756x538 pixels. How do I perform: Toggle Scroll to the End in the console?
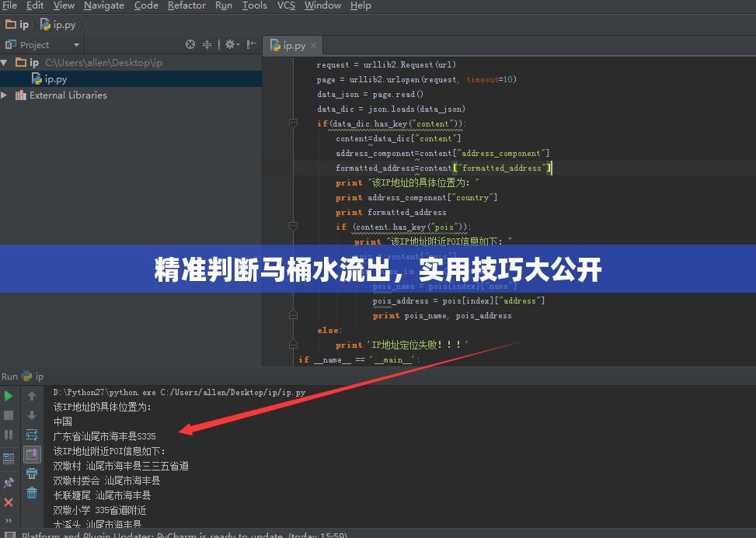(x=32, y=454)
